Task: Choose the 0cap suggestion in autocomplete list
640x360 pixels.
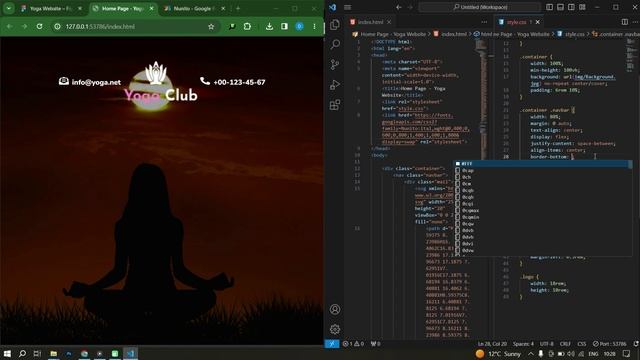Action: coord(543,171)
